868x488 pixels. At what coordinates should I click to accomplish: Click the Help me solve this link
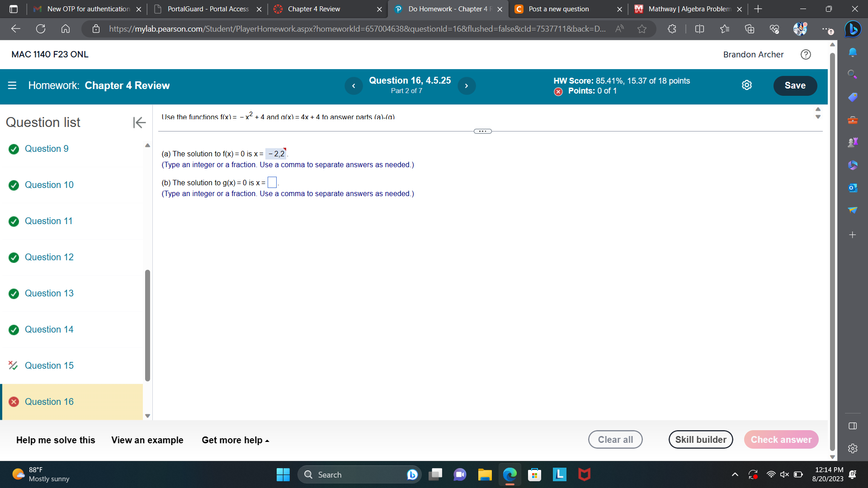55,440
